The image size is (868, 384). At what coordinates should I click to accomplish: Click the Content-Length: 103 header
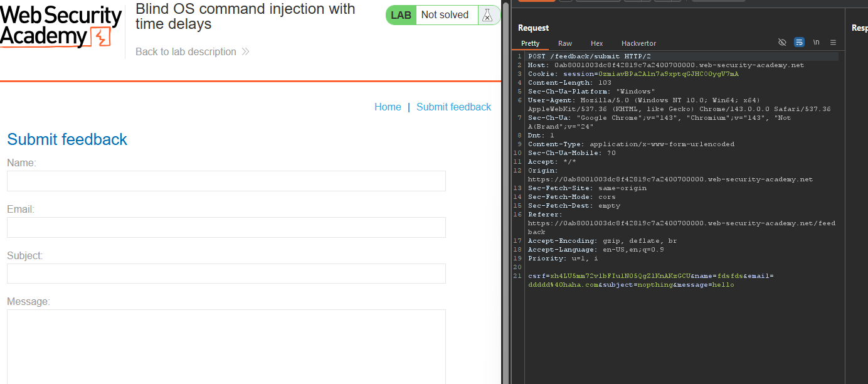[569, 83]
